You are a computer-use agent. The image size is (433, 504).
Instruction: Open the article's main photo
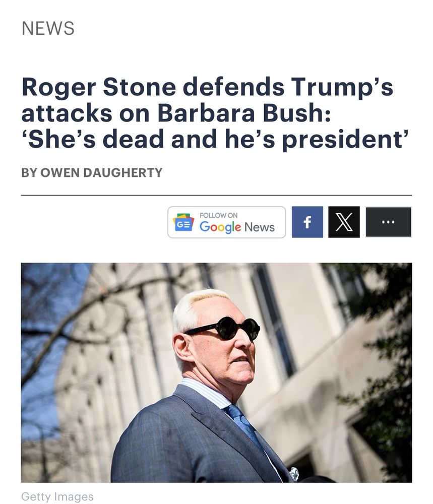(x=216, y=372)
